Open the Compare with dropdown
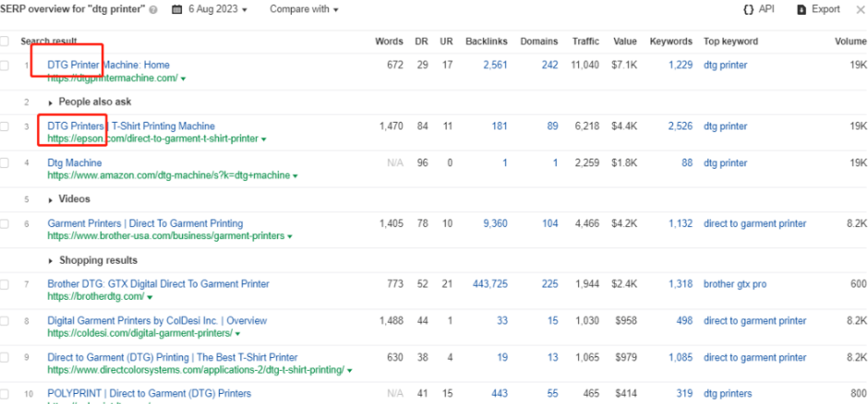 pos(304,9)
